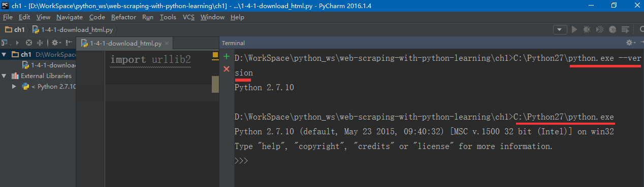Collapse the External Libraries node

(x=5, y=76)
